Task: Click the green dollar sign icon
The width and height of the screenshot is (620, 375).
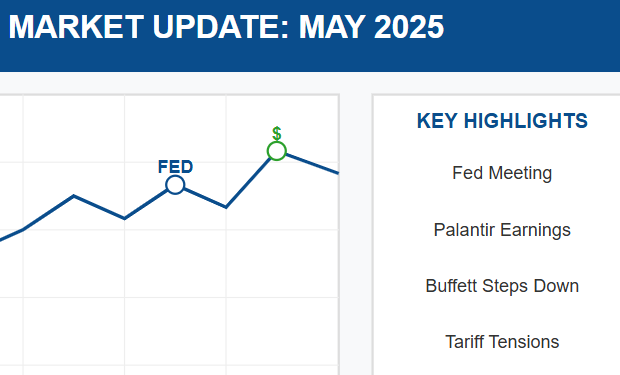Action: (277, 134)
